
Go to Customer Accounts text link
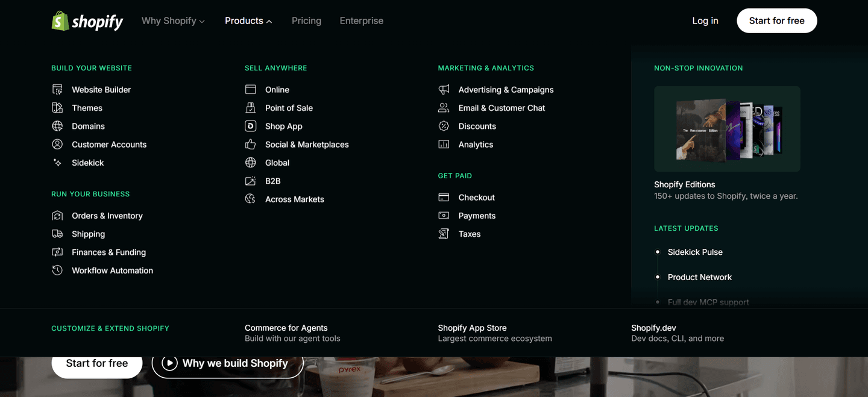pyautogui.click(x=109, y=145)
